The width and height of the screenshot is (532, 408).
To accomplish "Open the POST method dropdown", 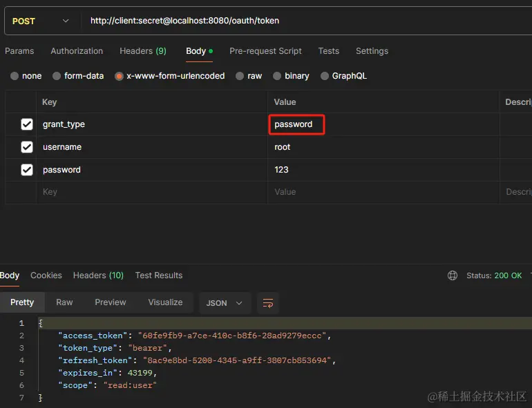I will [x=41, y=21].
